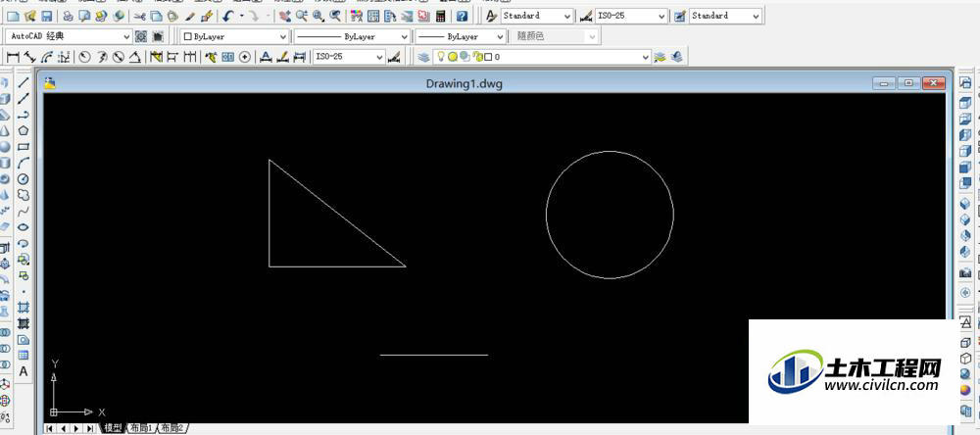This screenshot has width=980, height=435.
Task: Select the Linear Dimension tool
Action: pos(13,57)
